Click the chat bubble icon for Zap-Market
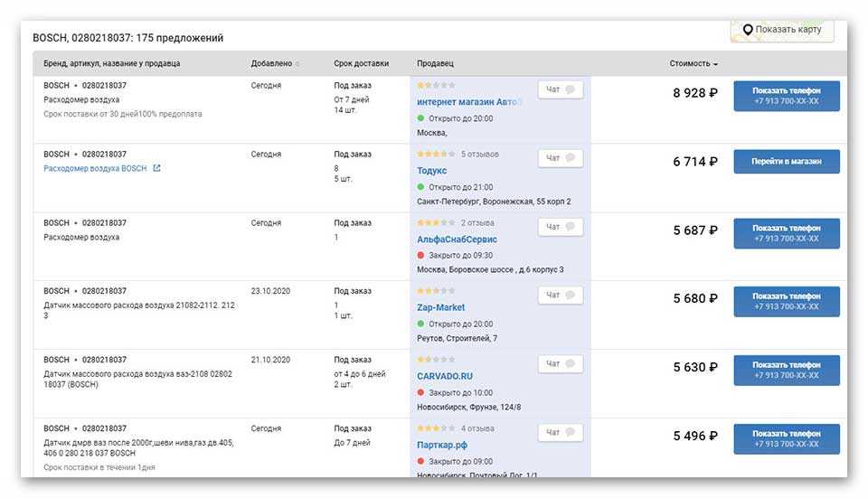The width and height of the screenshot is (868, 498). coord(571,295)
